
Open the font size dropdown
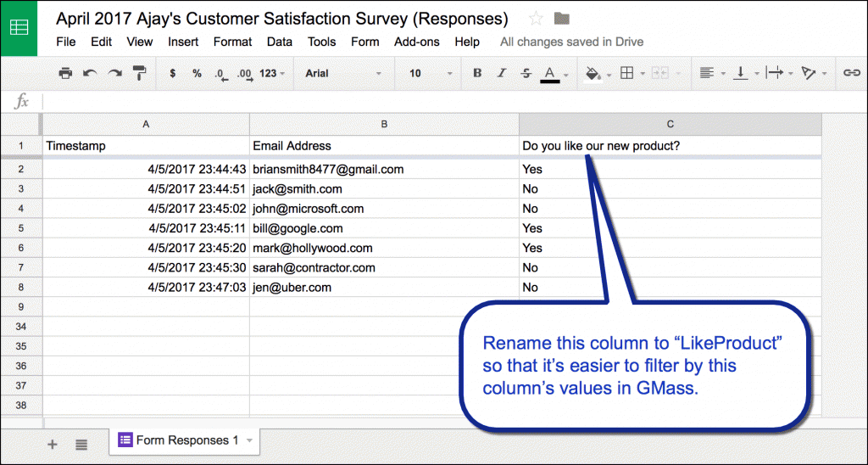click(x=428, y=74)
